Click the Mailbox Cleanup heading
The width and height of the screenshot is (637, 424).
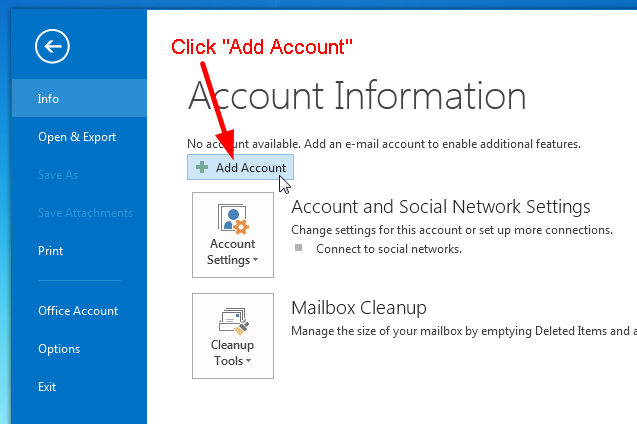pyautogui.click(x=358, y=307)
